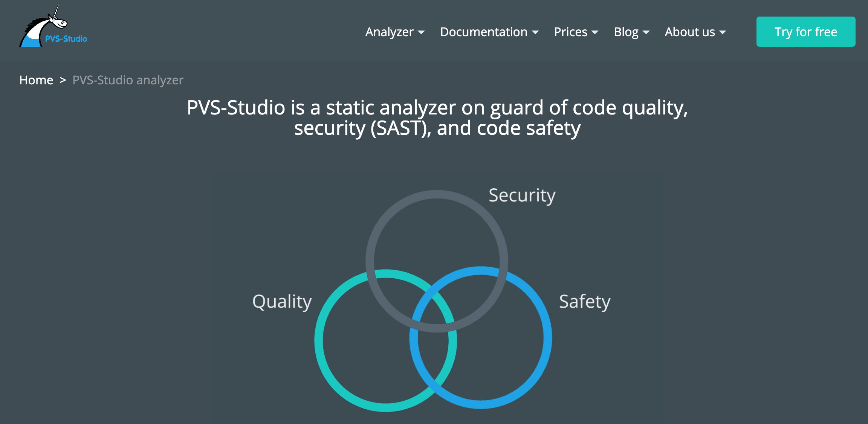This screenshot has width=868, height=424.
Task: Expand the Analyzer navigation dropdown
Action: tap(395, 32)
